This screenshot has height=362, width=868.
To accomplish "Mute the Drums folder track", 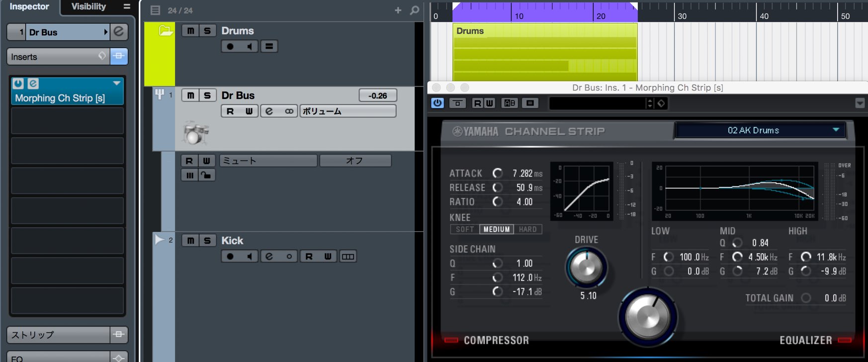I will click(190, 30).
